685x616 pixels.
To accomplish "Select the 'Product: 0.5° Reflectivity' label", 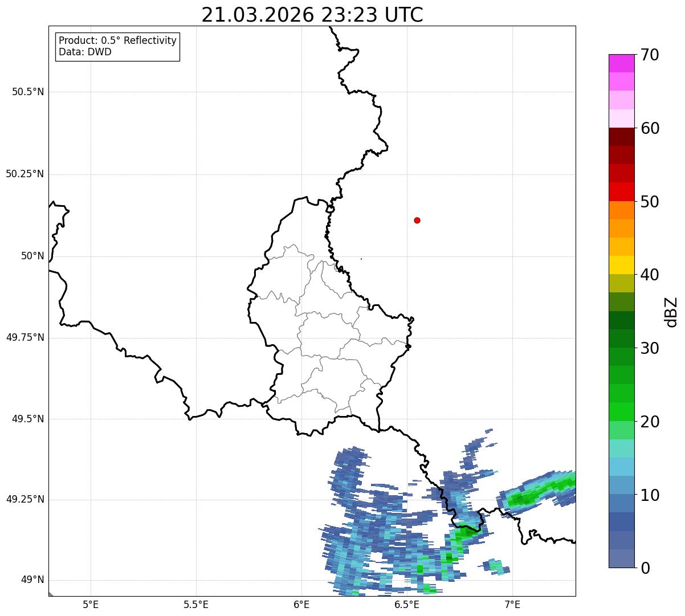I will (117, 41).
